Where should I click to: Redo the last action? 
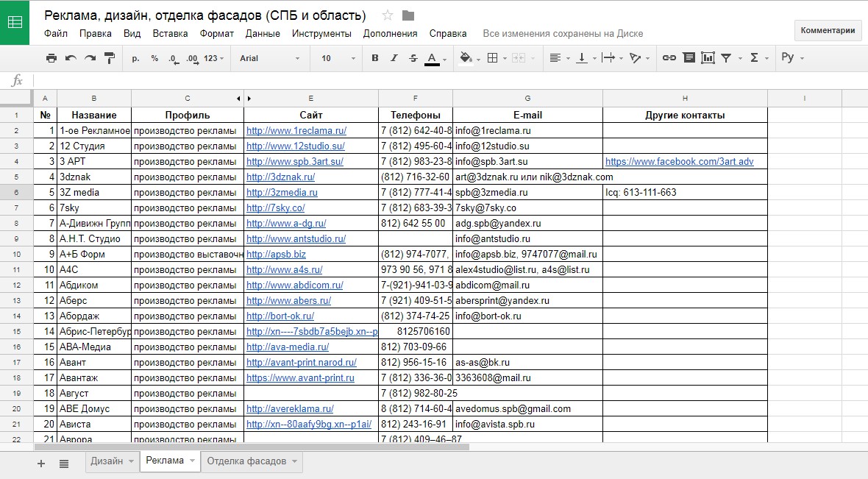[90, 58]
